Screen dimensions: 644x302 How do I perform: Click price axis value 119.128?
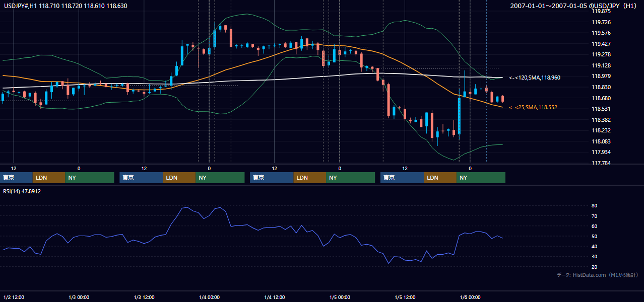601,65
